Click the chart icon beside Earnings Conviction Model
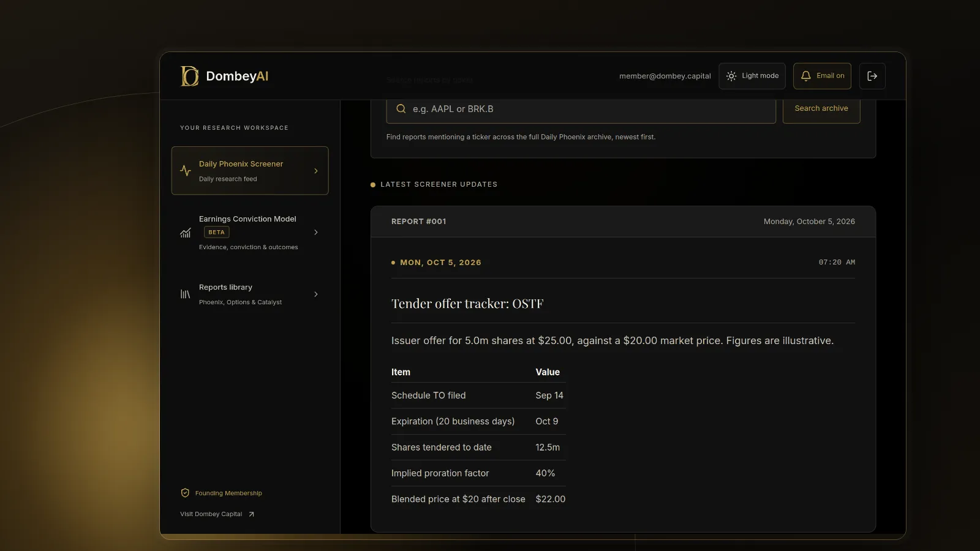Viewport: 980px width, 551px height. (x=186, y=233)
